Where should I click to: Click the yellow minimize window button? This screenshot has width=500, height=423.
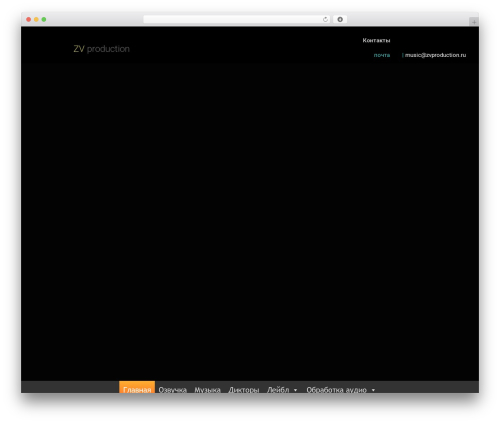(x=36, y=19)
